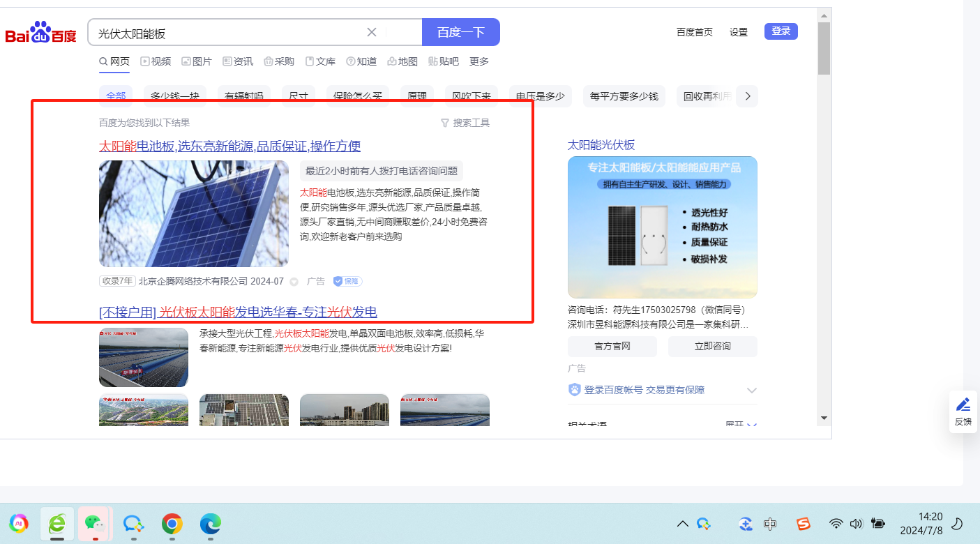This screenshot has height=544, width=980.
Task: Click the 保障 shield badge
Action: pos(347,281)
